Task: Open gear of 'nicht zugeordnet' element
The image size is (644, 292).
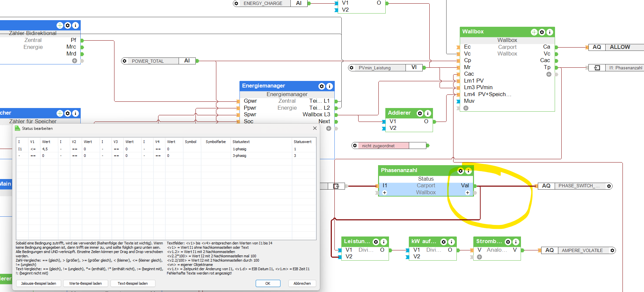Action: [x=355, y=146]
